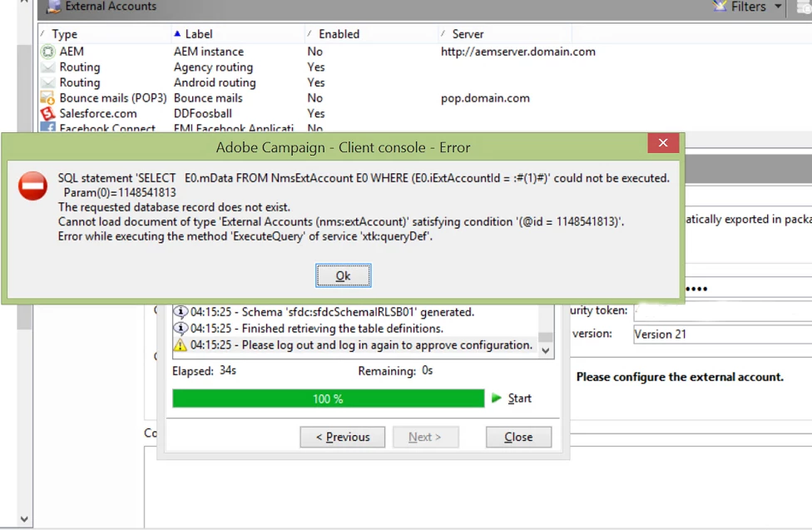Click Start next to progress bar
This screenshot has height=530, width=812.
[x=519, y=398]
